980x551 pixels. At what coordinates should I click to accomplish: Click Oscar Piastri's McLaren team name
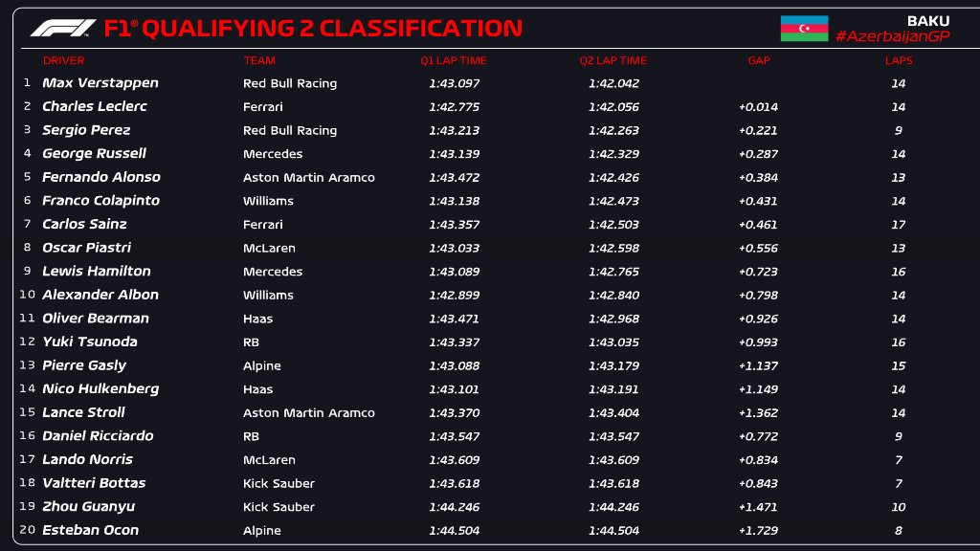pos(267,248)
